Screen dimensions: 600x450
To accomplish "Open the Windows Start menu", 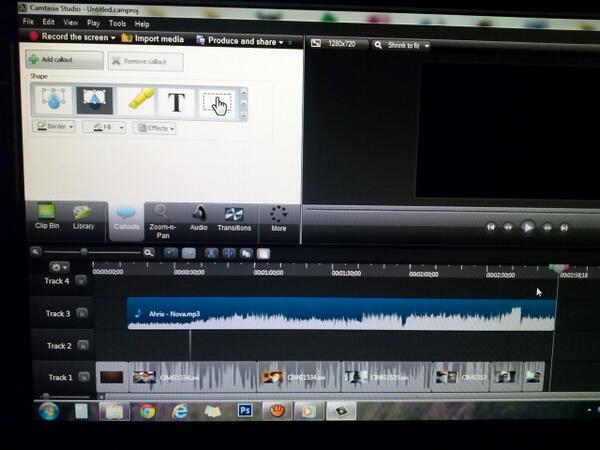I will 49,411.
